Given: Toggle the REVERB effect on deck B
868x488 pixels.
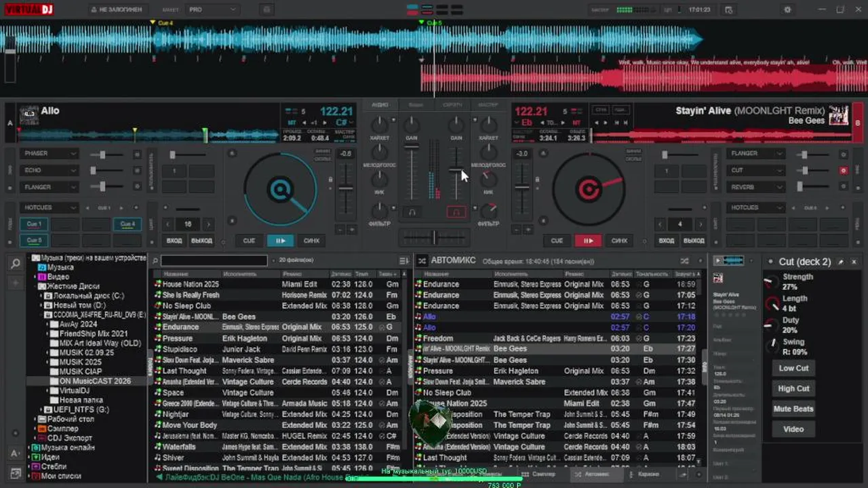Looking at the screenshot, I should pyautogui.click(x=844, y=187).
